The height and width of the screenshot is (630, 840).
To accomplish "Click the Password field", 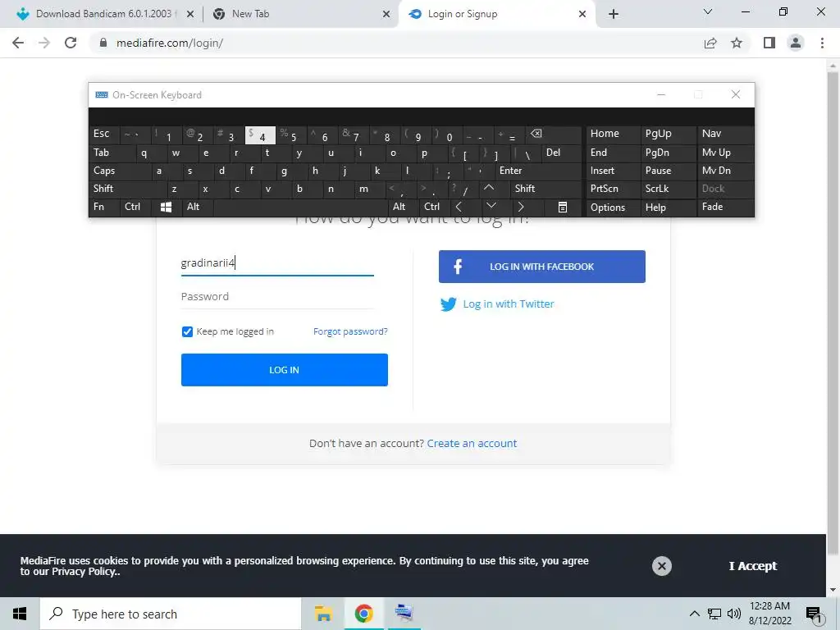I will (277, 297).
